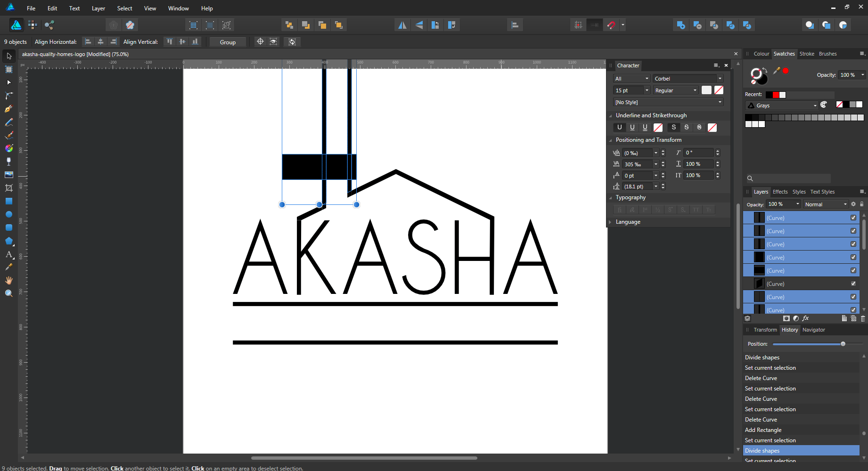Viewport: 868px width, 471px height.
Task: Select the Pen tool
Action: [9, 109]
